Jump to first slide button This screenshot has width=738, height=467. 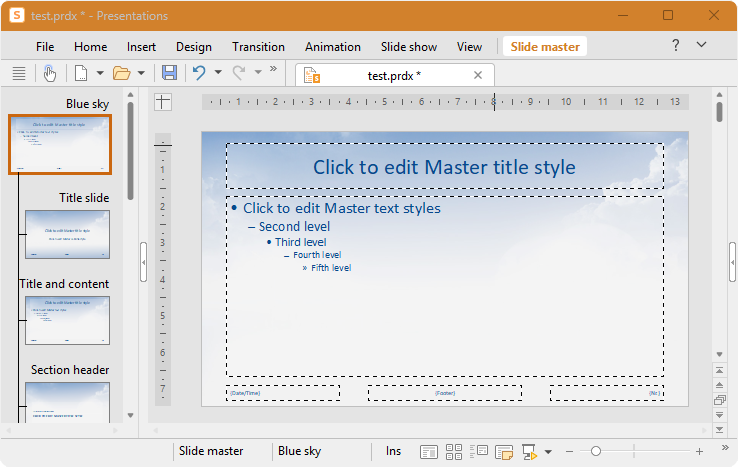(719, 370)
